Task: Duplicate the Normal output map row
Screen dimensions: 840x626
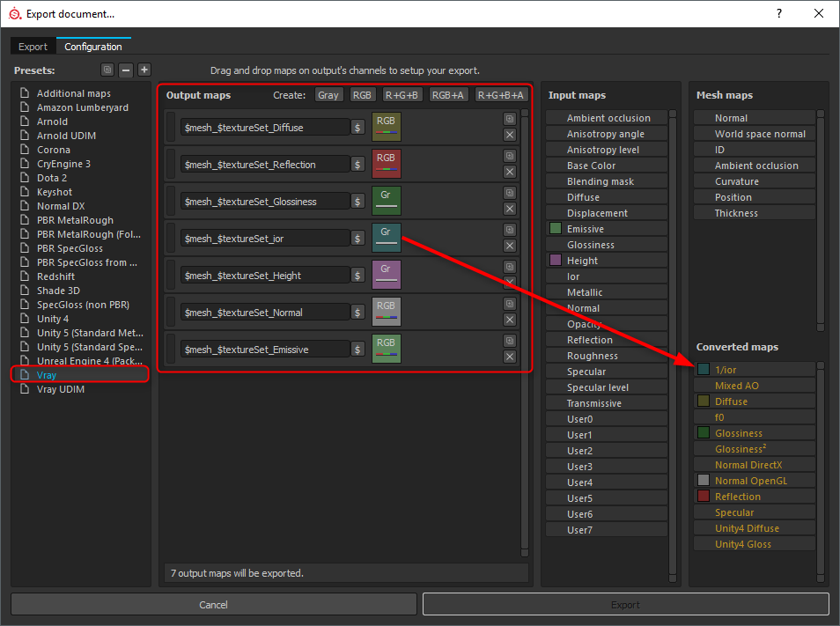Action: 510,304
